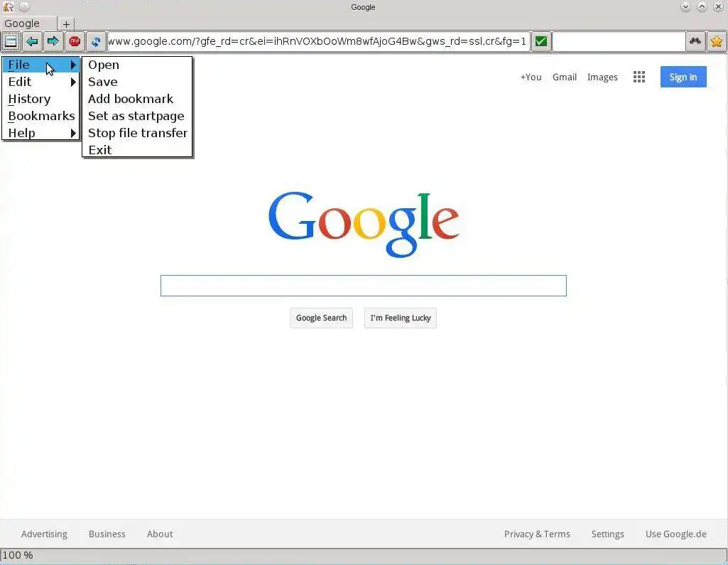This screenshot has height=565, width=728.
Task: Click the star bookmark icon
Action: tap(717, 41)
